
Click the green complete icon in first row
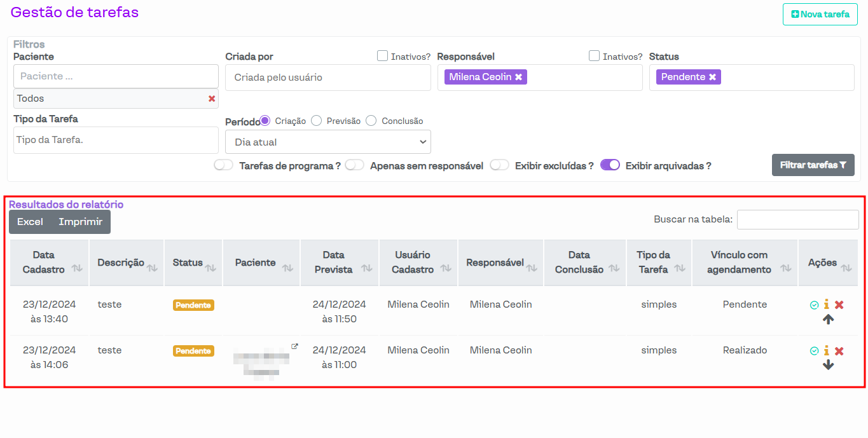click(814, 305)
